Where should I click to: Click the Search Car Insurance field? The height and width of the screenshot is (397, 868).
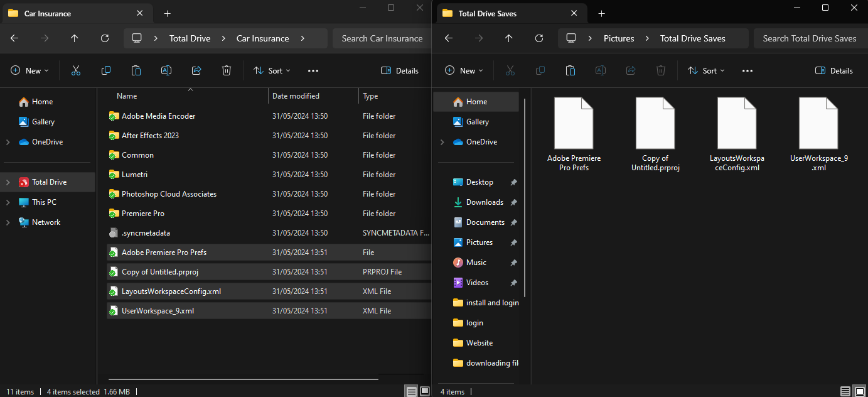[x=382, y=38]
